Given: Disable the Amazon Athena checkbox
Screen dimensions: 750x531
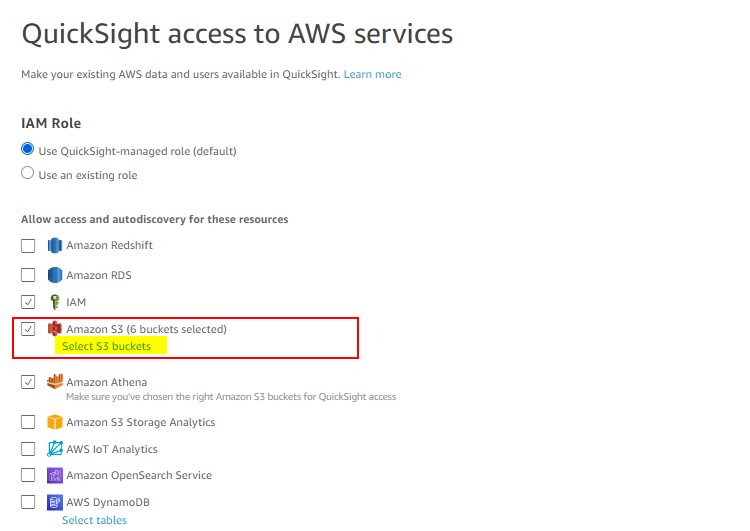Looking at the screenshot, I should coord(28,382).
